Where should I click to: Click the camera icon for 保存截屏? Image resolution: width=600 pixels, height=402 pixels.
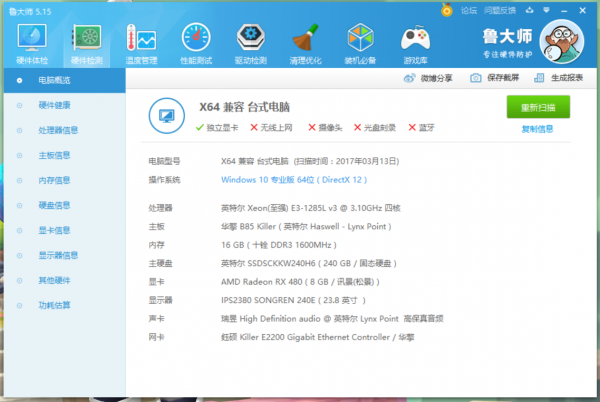tap(476, 78)
